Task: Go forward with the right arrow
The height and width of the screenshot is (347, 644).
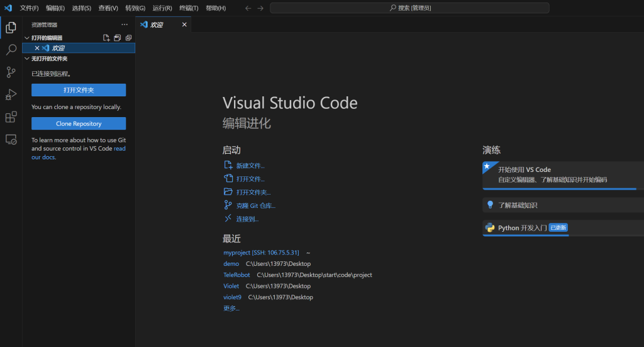Action: 260,8
